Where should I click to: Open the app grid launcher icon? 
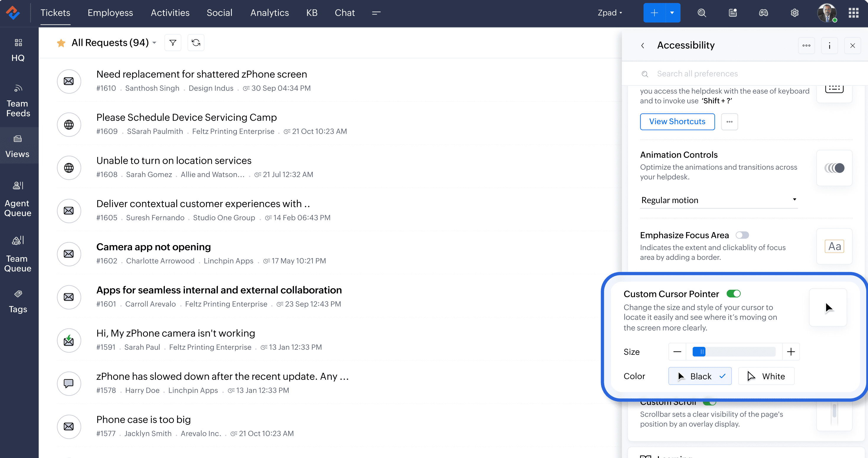coord(853,13)
